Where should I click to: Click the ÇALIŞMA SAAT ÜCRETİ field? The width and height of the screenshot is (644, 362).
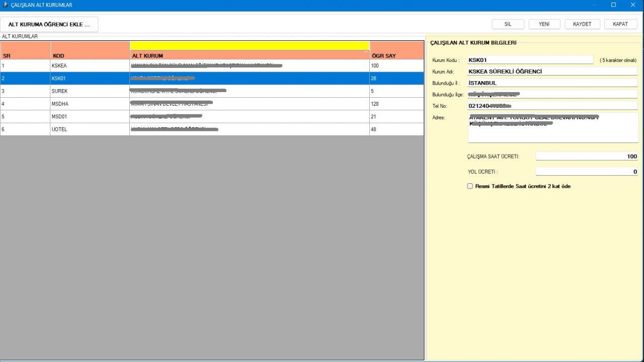click(x=586, y=157)
